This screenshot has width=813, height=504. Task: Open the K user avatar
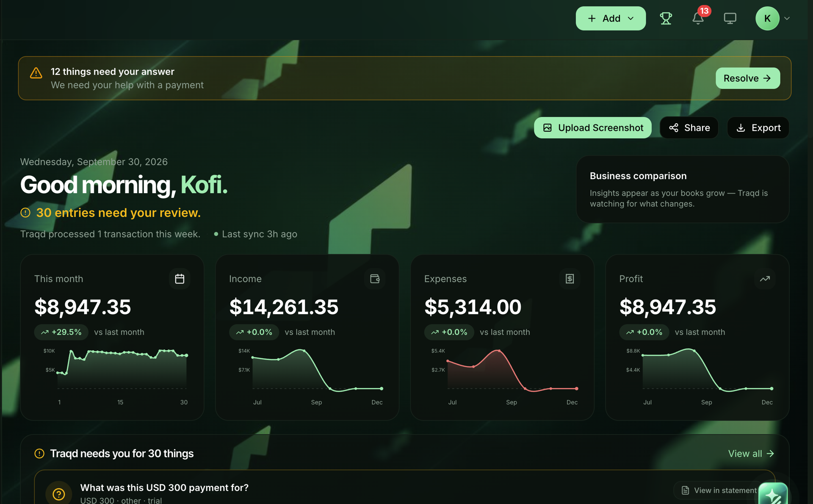[x=767, y=18]
